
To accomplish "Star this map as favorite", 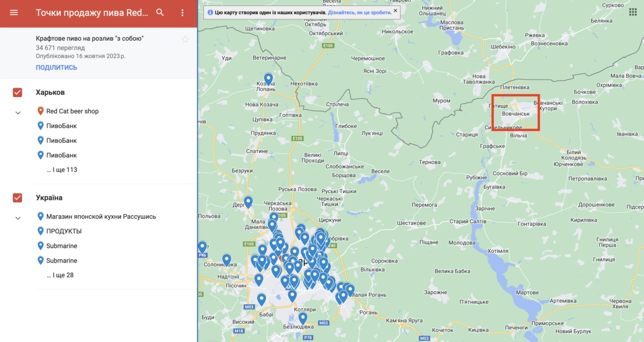I will click(185, 39).
